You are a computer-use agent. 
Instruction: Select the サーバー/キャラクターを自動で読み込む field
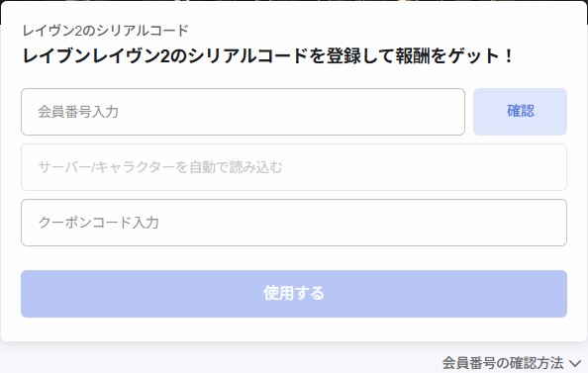pyautogui.click(x=294, y=167)
